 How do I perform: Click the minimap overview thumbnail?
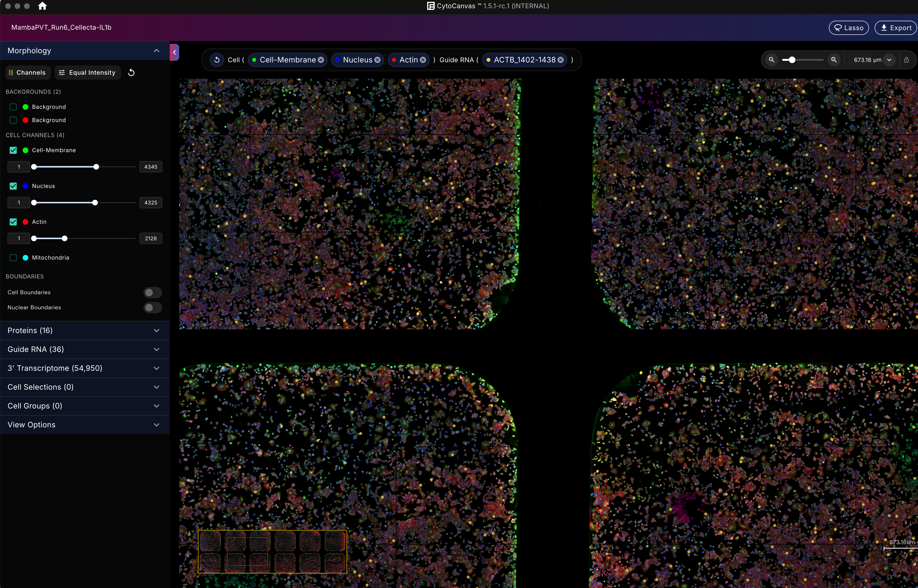(272, 552)
